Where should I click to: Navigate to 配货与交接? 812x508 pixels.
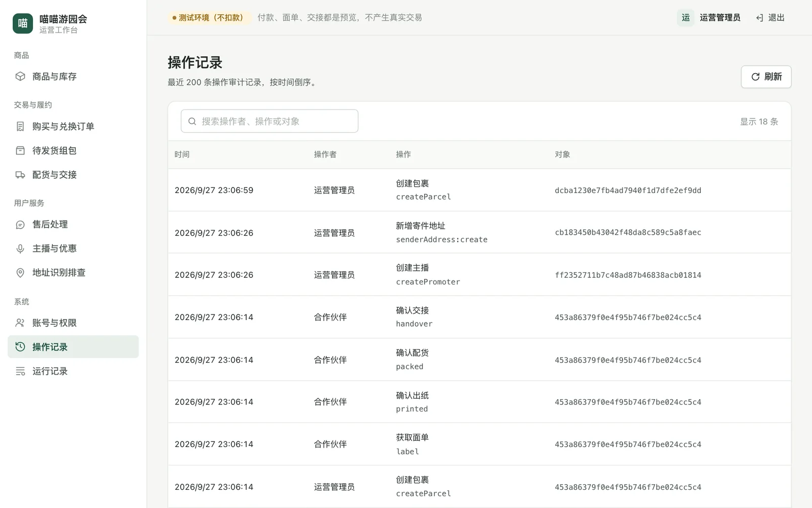pos(73,175)
